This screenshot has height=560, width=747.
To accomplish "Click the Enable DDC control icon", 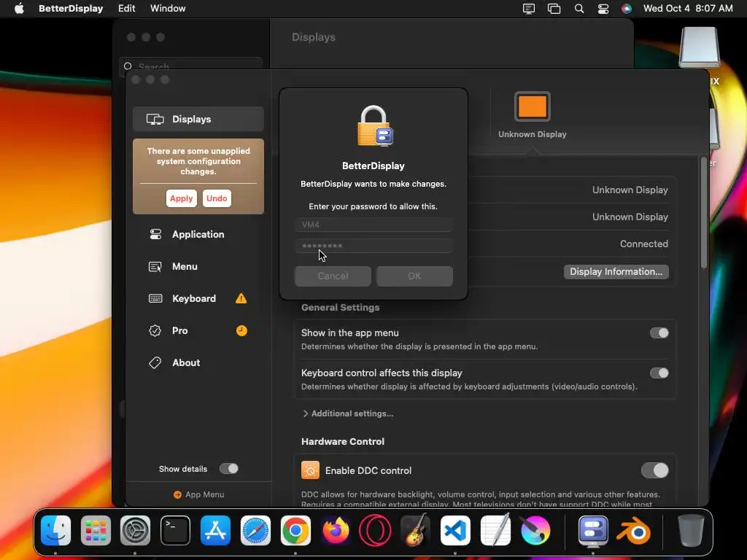I will (310, 470).
